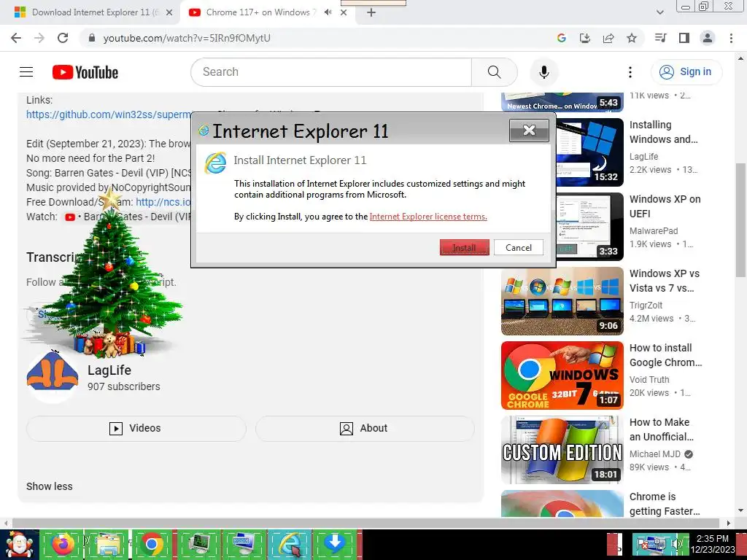Viewport: 747px width, 560px height.
Task: Share this page via the share icon
Action: [608, 38]
